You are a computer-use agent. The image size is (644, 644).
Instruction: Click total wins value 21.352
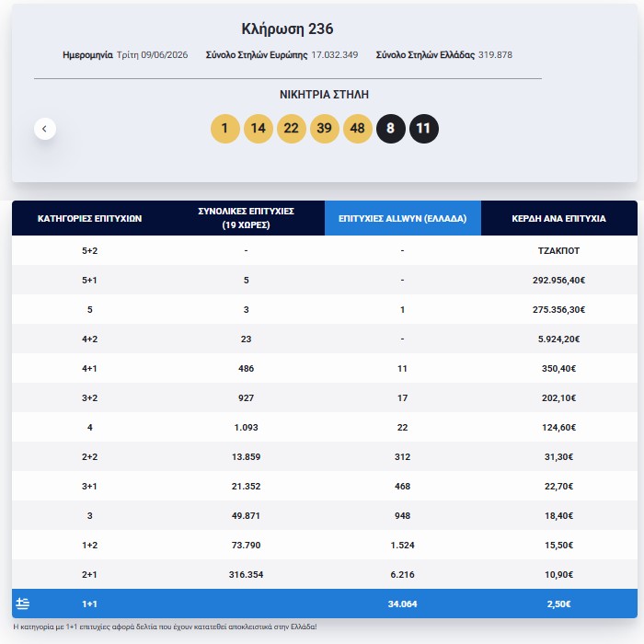(x=246, y=487)
